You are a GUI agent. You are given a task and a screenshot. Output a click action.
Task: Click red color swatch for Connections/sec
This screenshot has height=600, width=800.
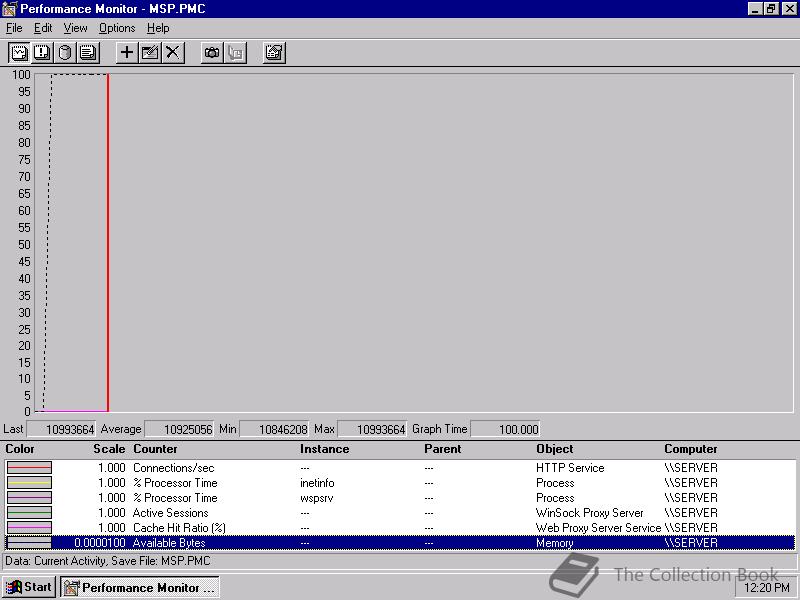(29, 468)
